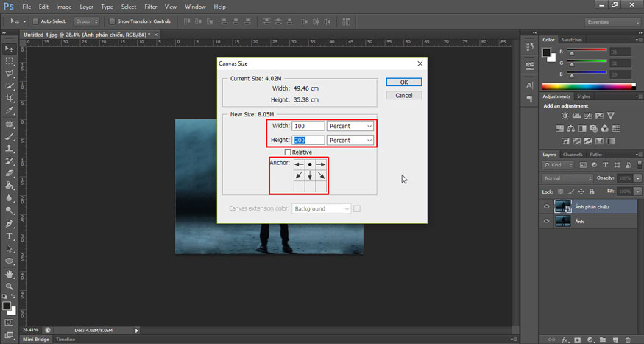Toggle Show Transform Controls checkbox
Image resolution: width=644 pixels, height=344 pixels.
coord(112,21)
